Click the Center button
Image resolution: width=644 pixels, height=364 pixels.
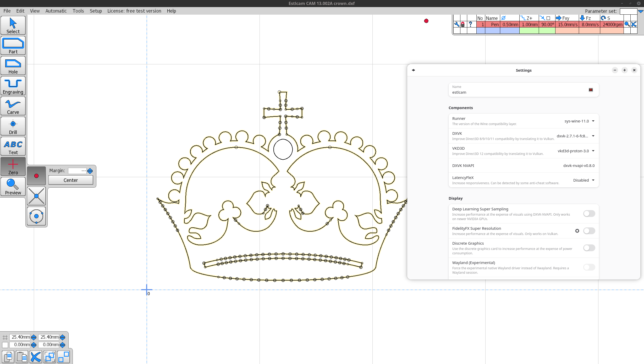(x=71, y=180)
